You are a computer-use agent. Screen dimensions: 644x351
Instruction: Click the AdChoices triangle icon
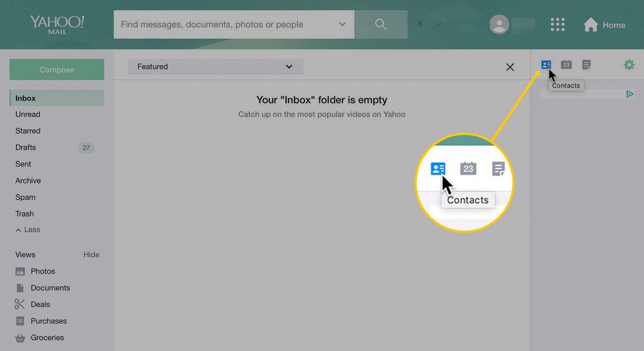(x=629, y=94)
